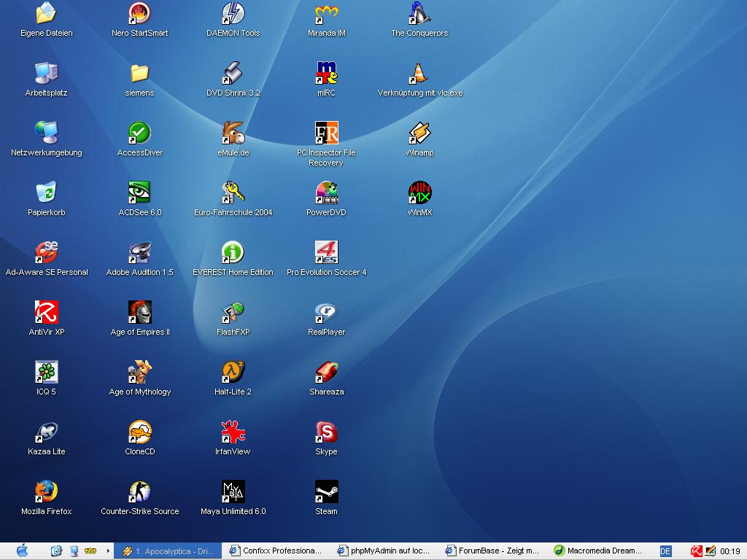This screenshot has width=747, height=560.
Task: Click the CloneCD sheep icon
Action: click(x=139, y=432)
